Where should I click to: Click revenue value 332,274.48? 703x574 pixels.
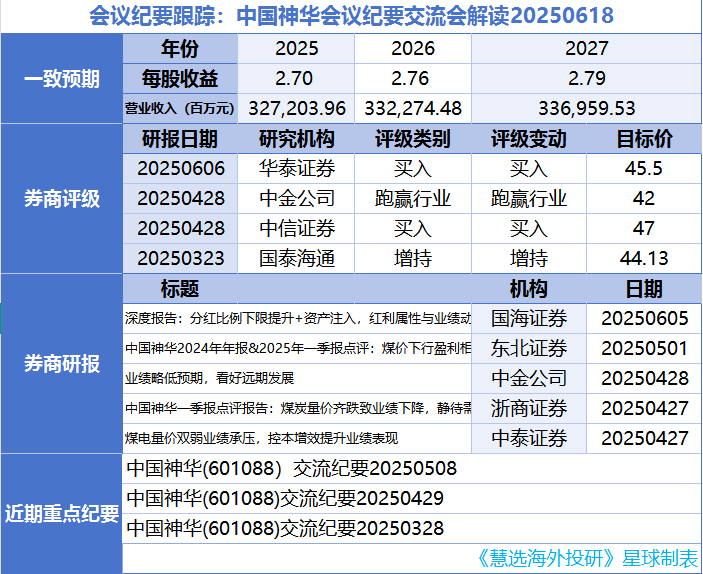pos(413,109)
